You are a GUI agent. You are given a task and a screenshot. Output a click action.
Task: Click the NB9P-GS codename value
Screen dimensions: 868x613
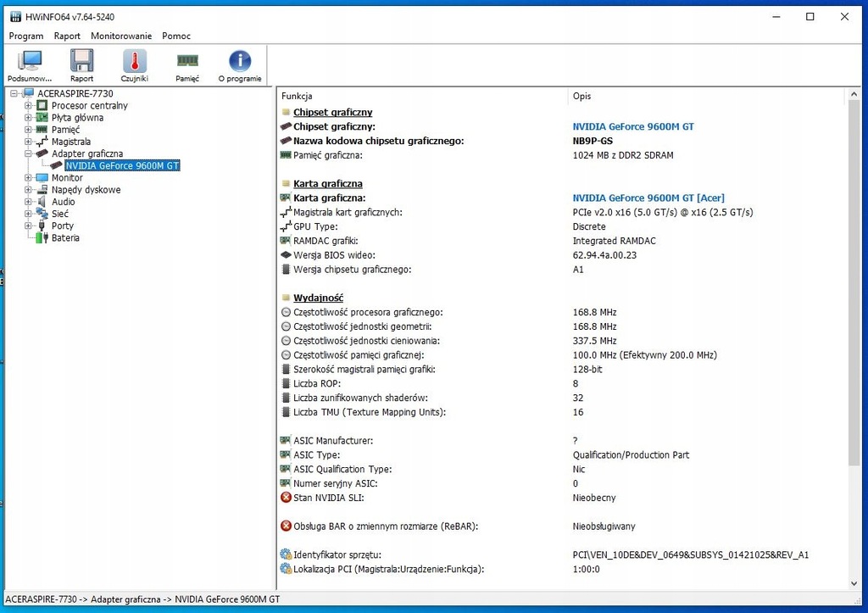[x=593, y=141]
